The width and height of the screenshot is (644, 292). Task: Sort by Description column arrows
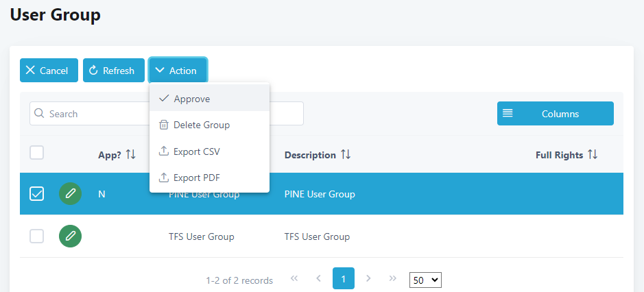[x=346, y=154]
